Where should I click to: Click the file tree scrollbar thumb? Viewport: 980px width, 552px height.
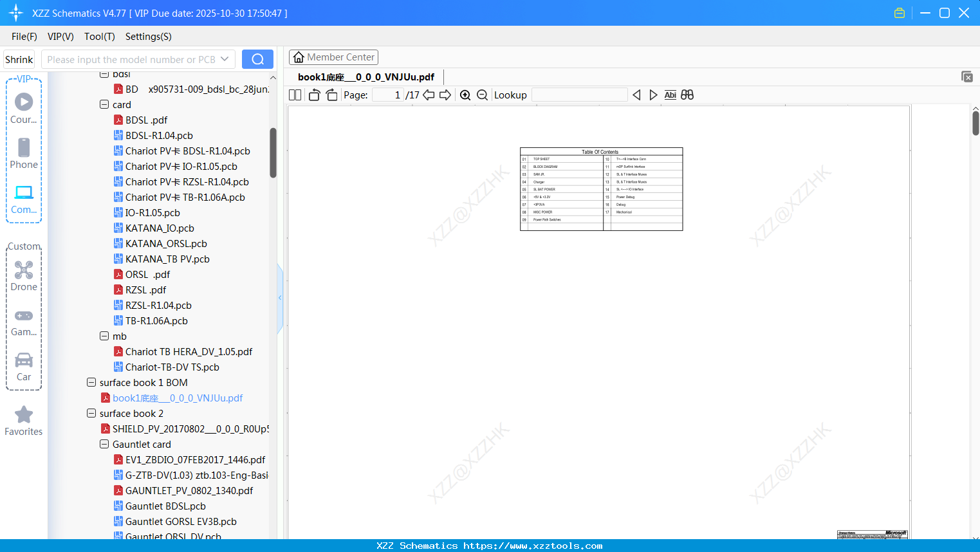click(273, 152)
